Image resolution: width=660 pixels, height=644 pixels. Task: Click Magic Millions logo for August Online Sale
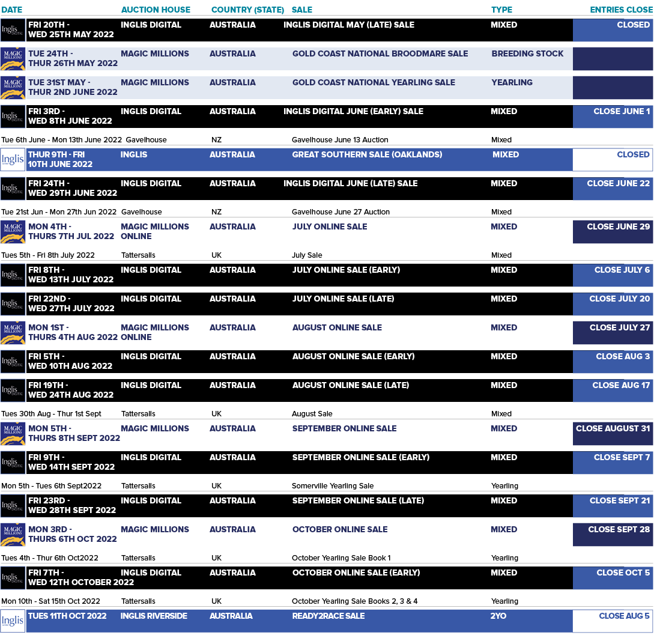[x=13, y=333]
